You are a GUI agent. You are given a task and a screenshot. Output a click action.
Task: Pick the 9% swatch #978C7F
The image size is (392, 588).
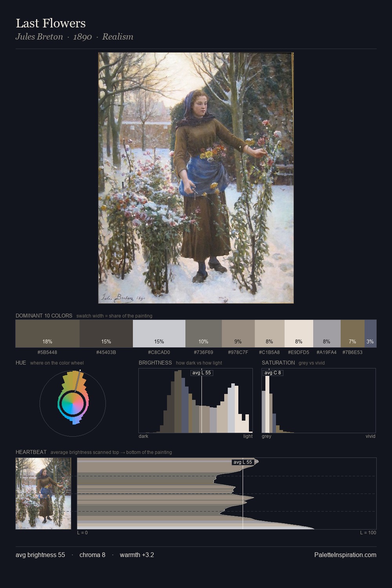pyautogui.click(x=238, y=334)
